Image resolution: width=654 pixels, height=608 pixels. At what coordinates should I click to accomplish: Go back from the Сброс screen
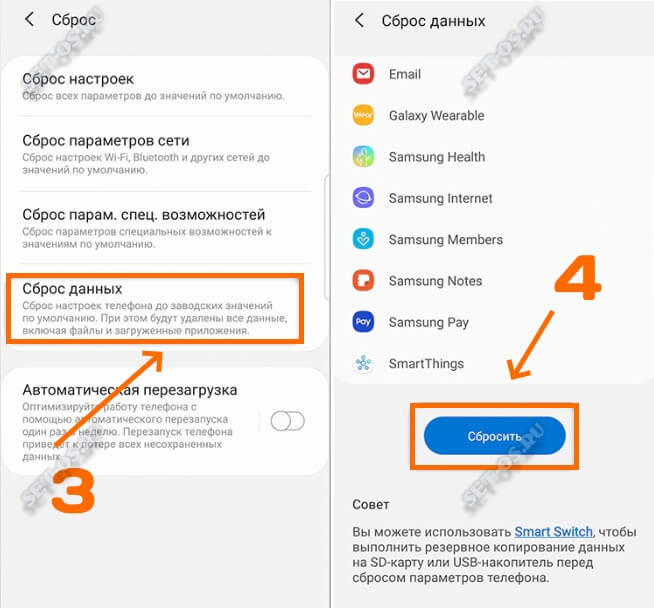[29, 19]
